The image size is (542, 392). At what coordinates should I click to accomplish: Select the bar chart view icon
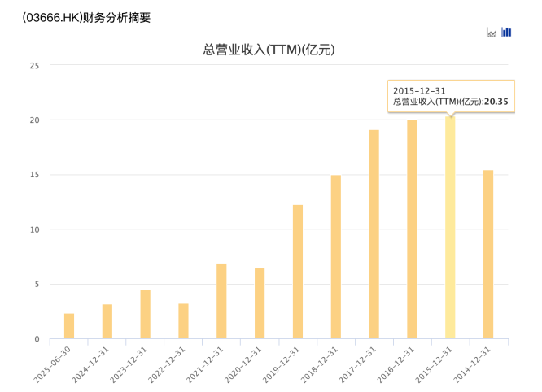(x=506, y=33)
